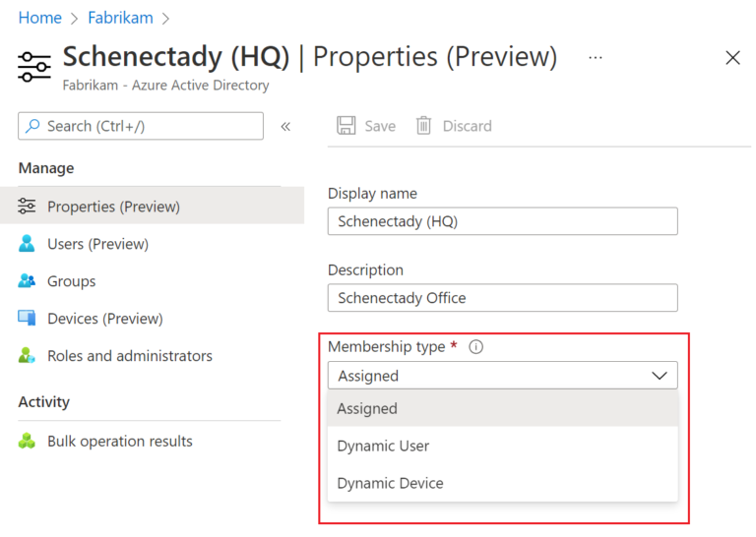Click the Devices (Preview) monitor icon
The height and width of the screenshot is (537, 756).
(x=28, y=319)
